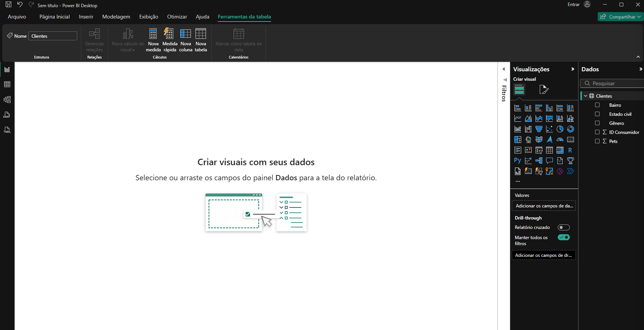Check the Gênero field checkbox
644x330 pixels.
tap(597, 123)
